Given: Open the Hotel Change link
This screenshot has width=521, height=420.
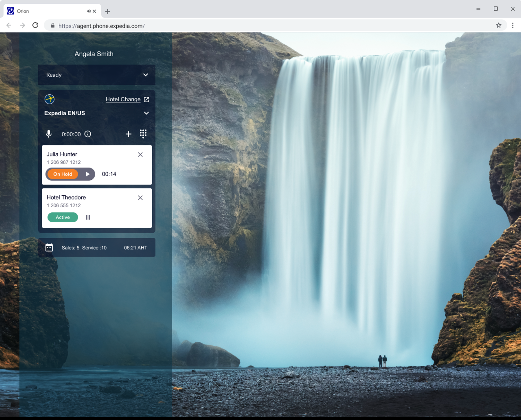Looking at the screenshot, I should click(x=123, y=99).
